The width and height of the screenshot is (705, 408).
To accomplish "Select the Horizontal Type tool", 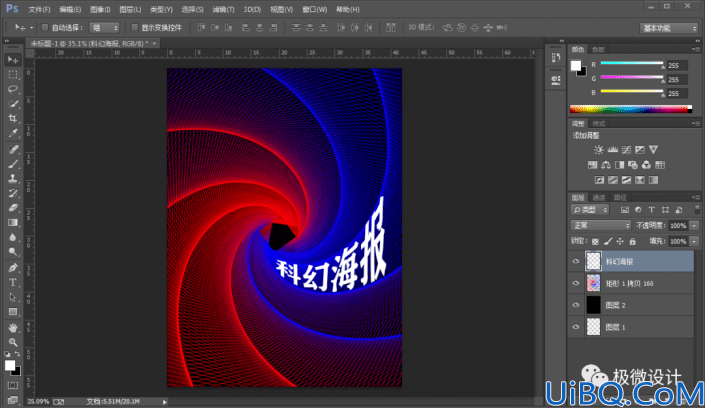I will [13, 282].
